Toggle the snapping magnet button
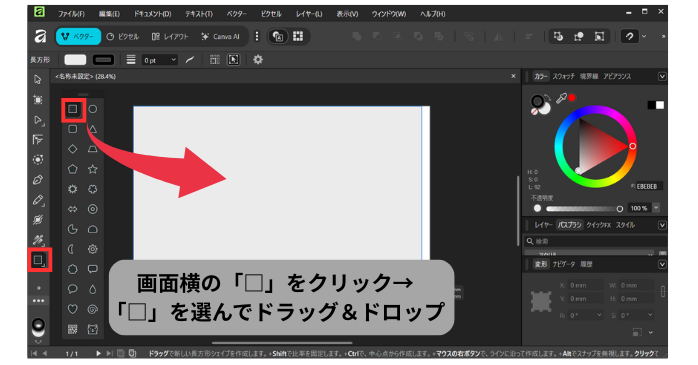 point(629,36)
